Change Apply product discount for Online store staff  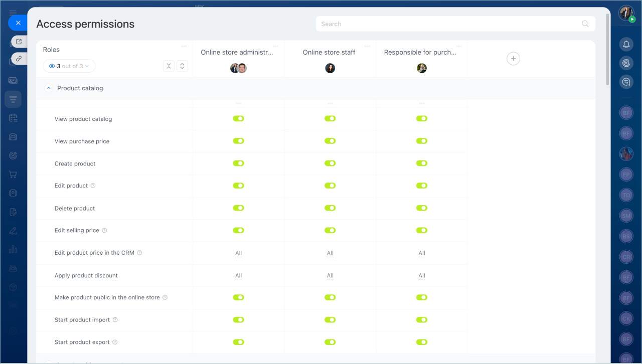(330, 276)
